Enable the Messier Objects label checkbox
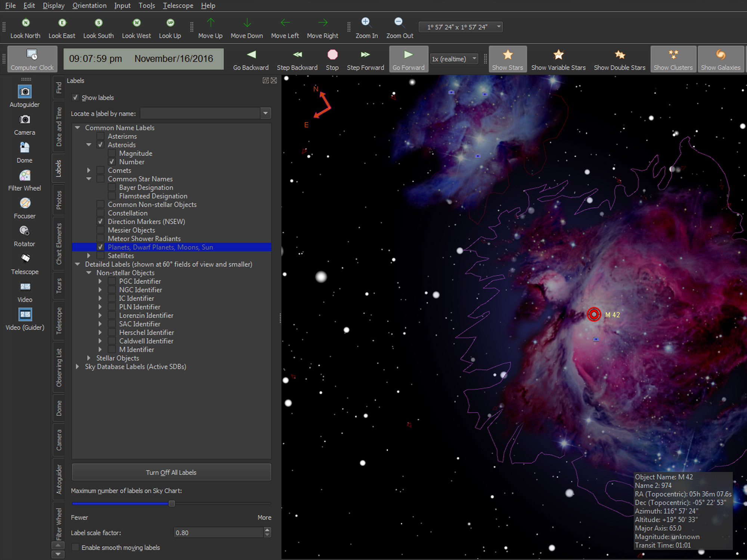The height and width of the screenshot is (560, 747). (100, 230)
